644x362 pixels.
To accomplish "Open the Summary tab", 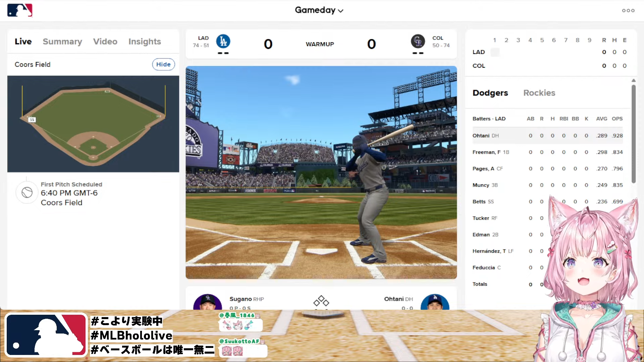I will [x=62, y=41].
